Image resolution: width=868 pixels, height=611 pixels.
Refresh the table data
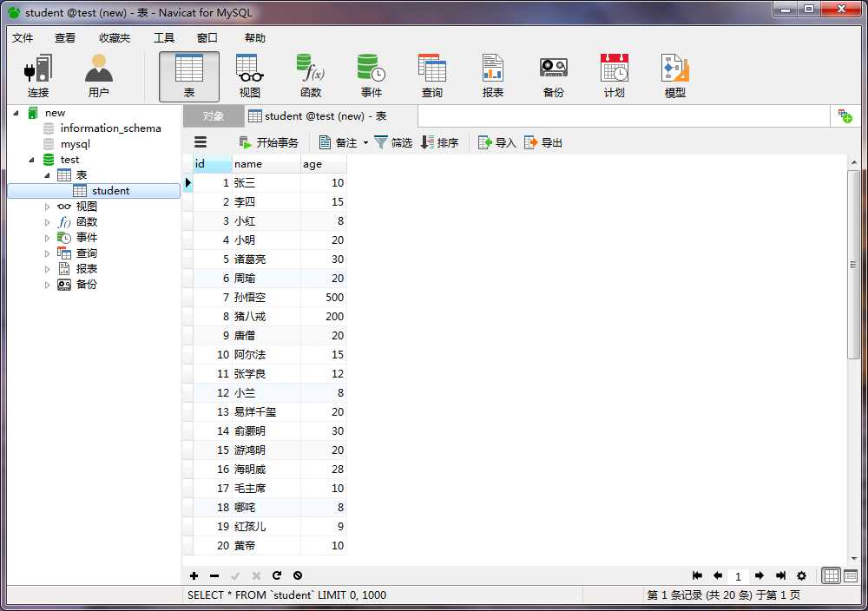[x=277, y=575]
